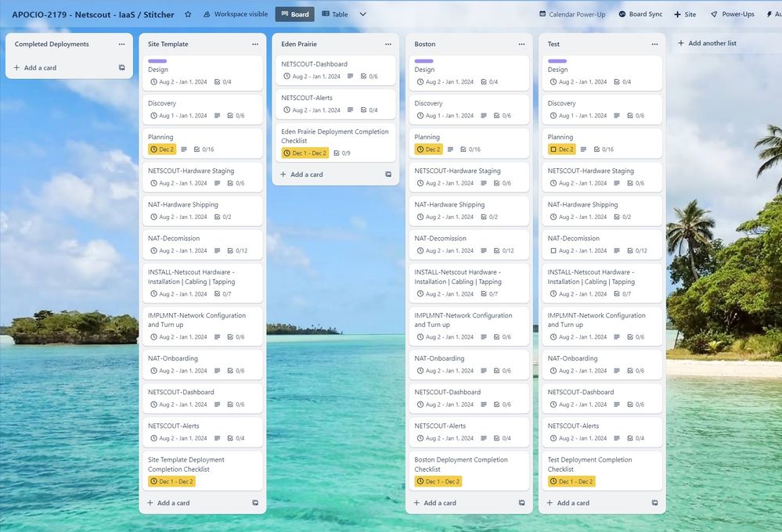Click checklist 0/12 icon on Boston NAT-Decomission
Screen dimensions: 782x532
click(497, 251)
